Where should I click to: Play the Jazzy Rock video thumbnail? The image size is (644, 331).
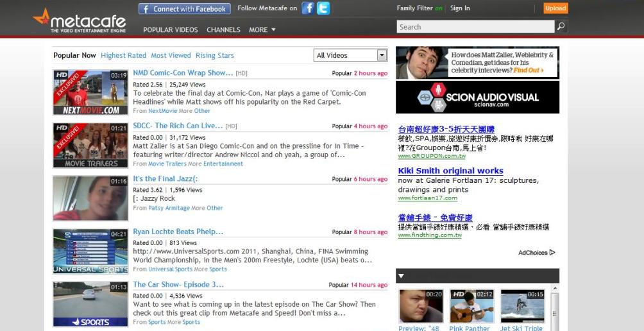pyautogui.click(x=90, y=198)
